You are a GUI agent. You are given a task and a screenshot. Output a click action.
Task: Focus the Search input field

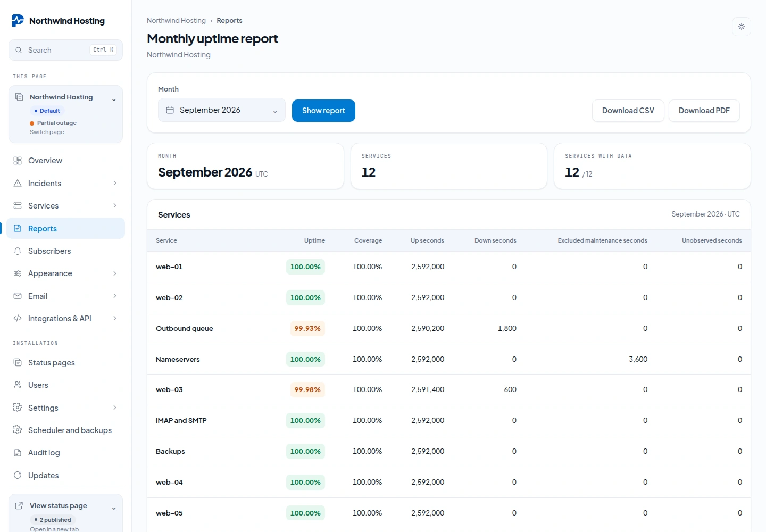66,50
